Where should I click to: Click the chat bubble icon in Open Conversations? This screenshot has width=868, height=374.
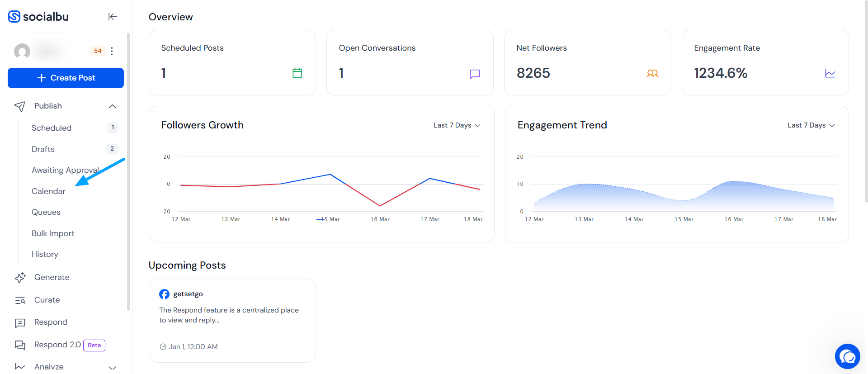475,74
